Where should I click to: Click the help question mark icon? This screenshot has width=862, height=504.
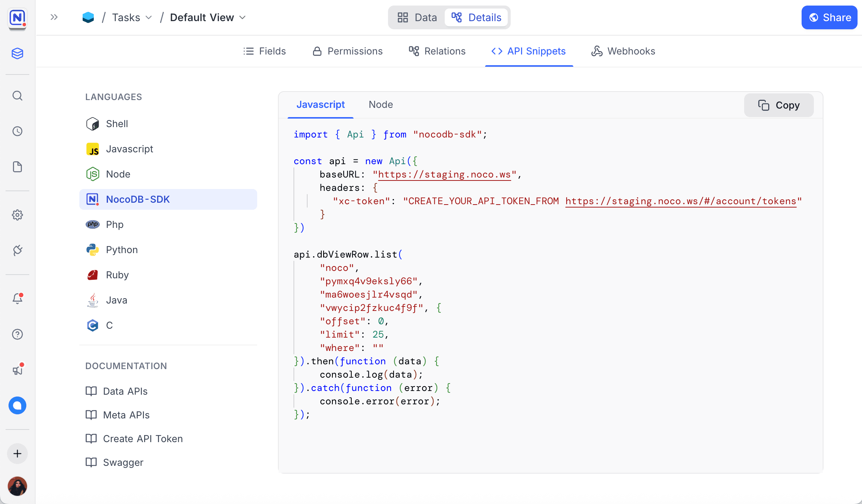pos(17,334)
